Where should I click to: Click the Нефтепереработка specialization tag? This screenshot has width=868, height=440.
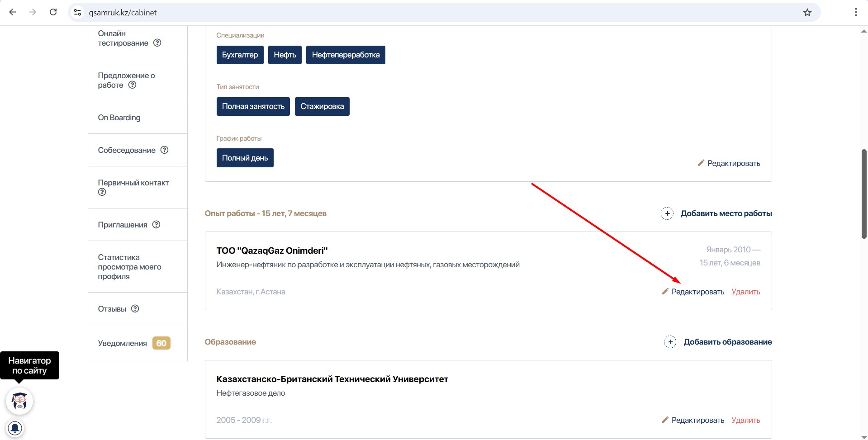pyautogui.click(x=346, y=55)
